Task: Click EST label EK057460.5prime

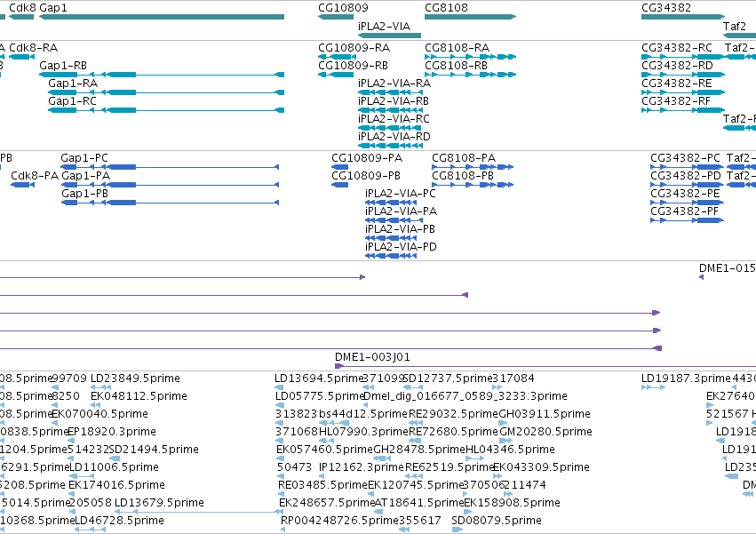Action: (324, 449)
